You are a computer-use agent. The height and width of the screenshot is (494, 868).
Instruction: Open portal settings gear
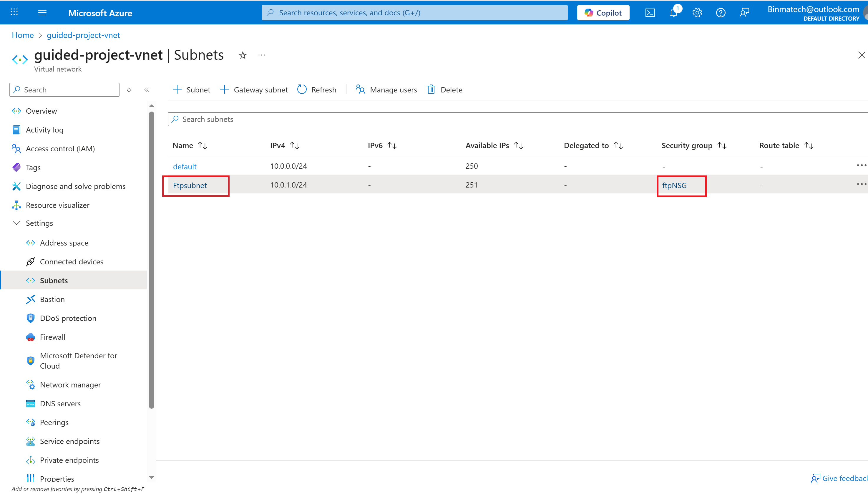point(697,13)
